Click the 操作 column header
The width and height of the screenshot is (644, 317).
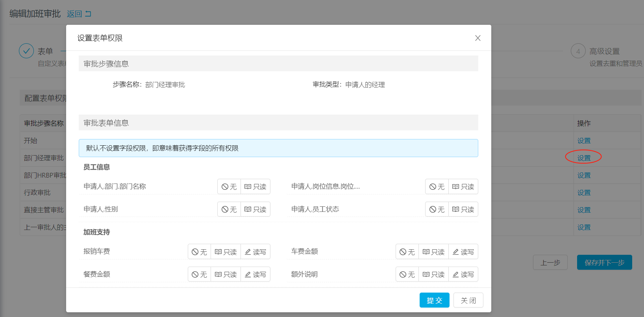[584, 123]
